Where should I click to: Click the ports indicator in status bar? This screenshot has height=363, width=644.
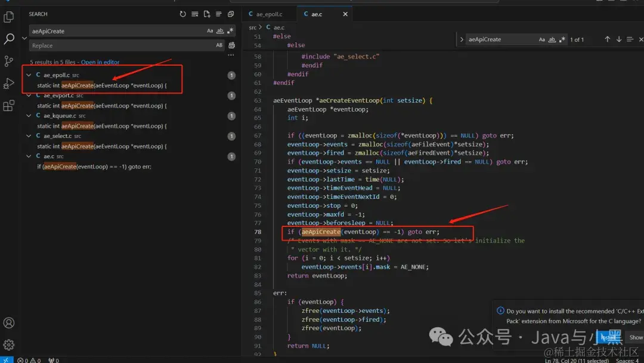[54, 360]
